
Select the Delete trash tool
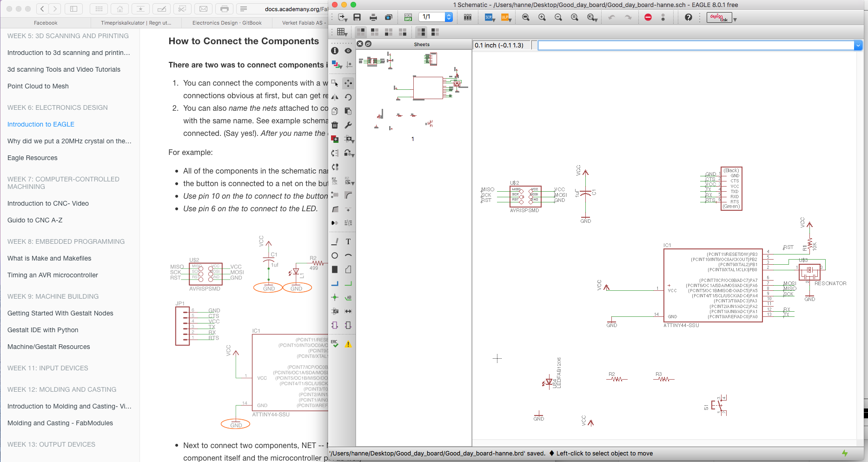(335, 125)
